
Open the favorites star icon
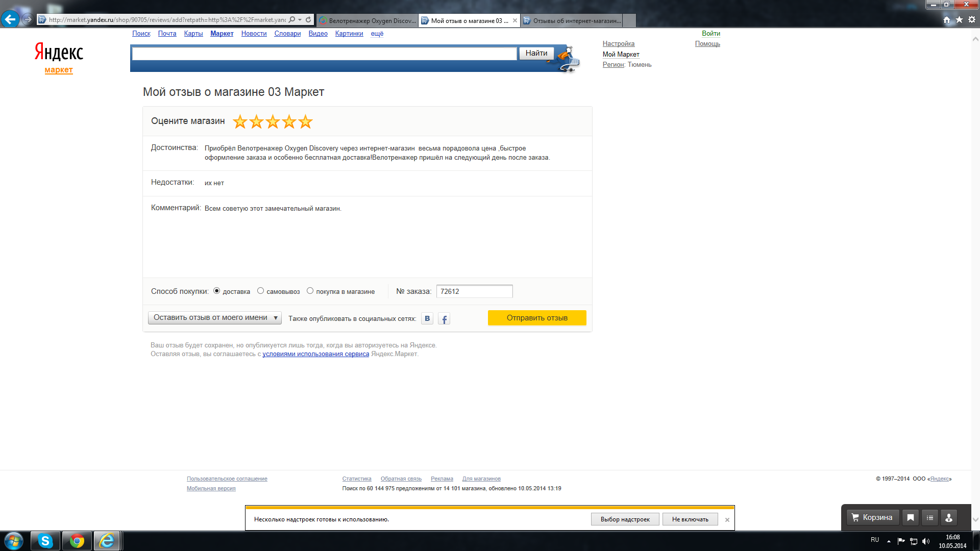(x=960, y=20)
